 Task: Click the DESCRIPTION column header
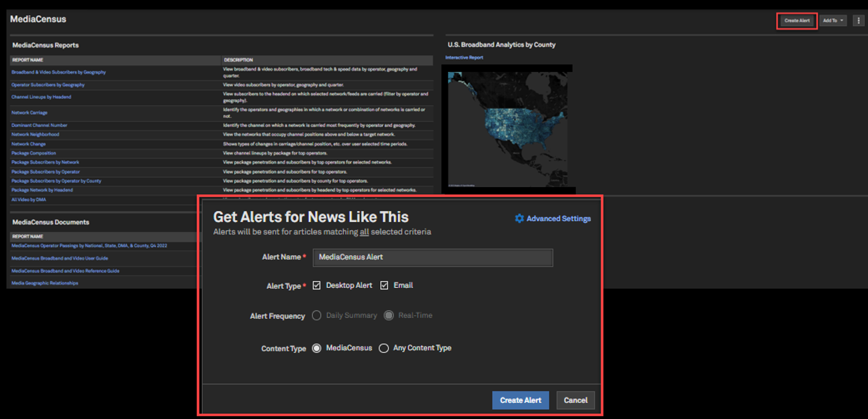[238, 60]
